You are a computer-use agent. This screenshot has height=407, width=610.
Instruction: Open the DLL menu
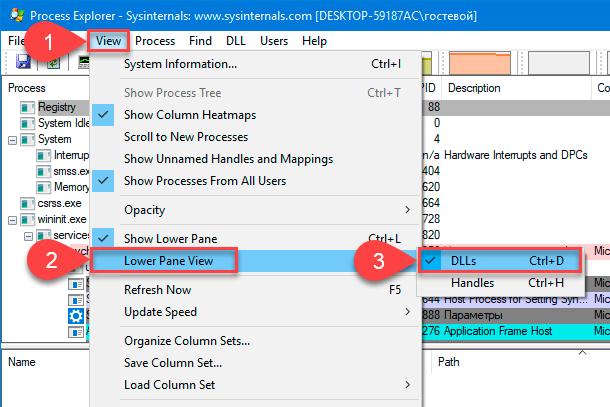(x=236, y=41)
